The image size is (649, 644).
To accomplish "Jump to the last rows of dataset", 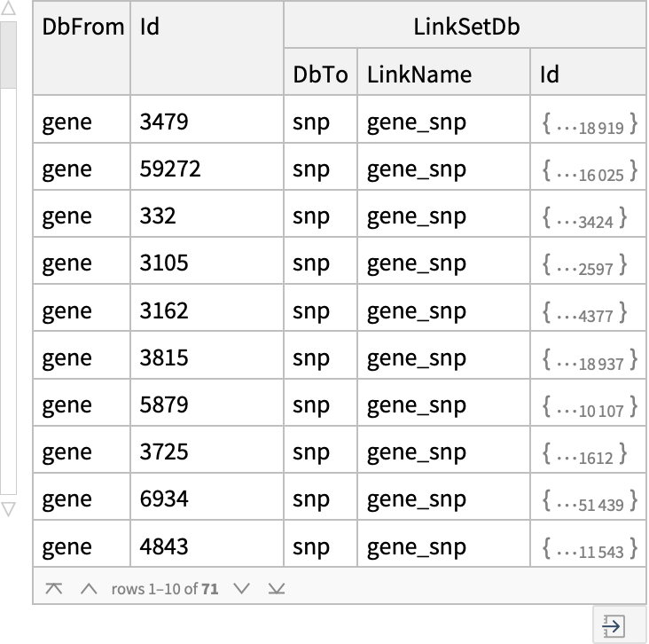I will (x=277, y=588).
